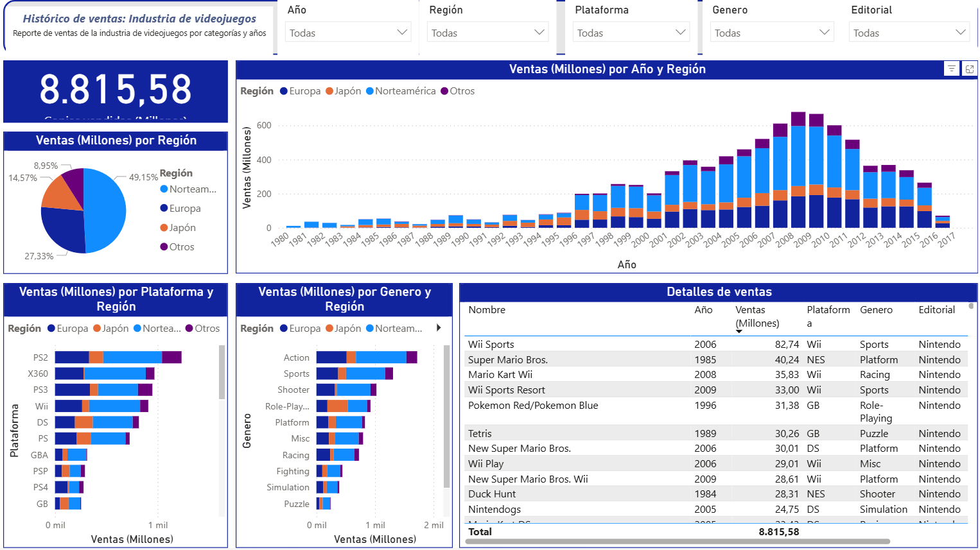Open the Año slicer dropdown
980x550 pixels.
pyautogui.click(x=402, y=32)
